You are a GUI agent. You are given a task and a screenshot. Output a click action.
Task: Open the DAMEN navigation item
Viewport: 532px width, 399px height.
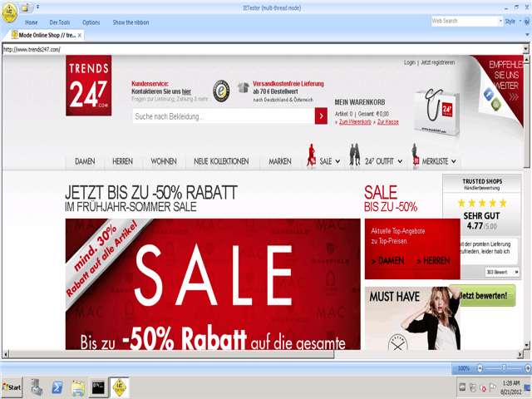pyautogui.click(x=85, y=161)
